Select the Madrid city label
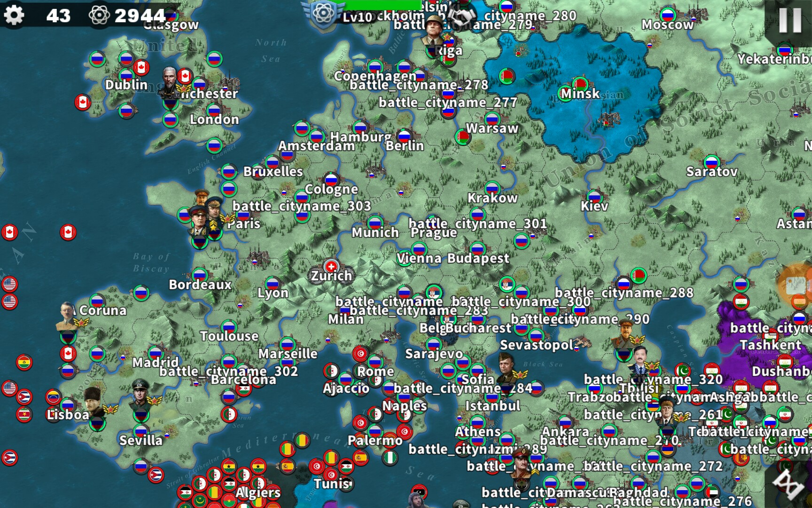Image resolution: width=812 pixels, height=508 pixels. coord(156,362)
